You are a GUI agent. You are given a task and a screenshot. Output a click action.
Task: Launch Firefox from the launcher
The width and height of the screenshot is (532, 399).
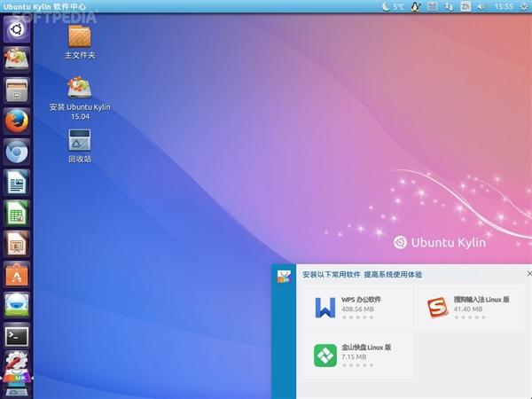tap(16, 121)
